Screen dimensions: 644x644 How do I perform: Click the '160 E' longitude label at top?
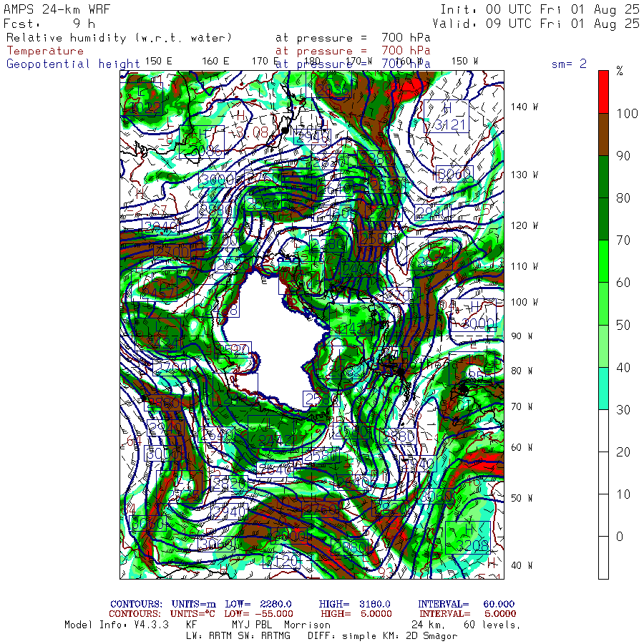coord(215,62)
